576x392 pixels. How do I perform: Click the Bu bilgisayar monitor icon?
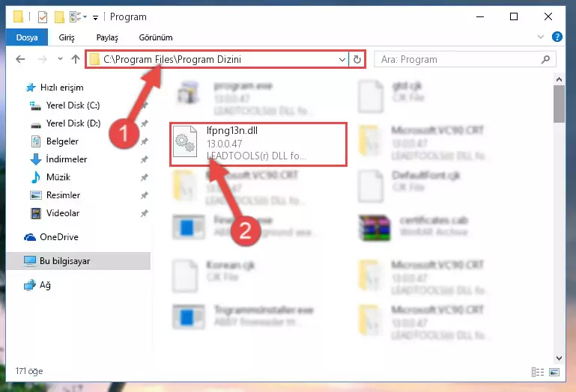tap(30, 261)
